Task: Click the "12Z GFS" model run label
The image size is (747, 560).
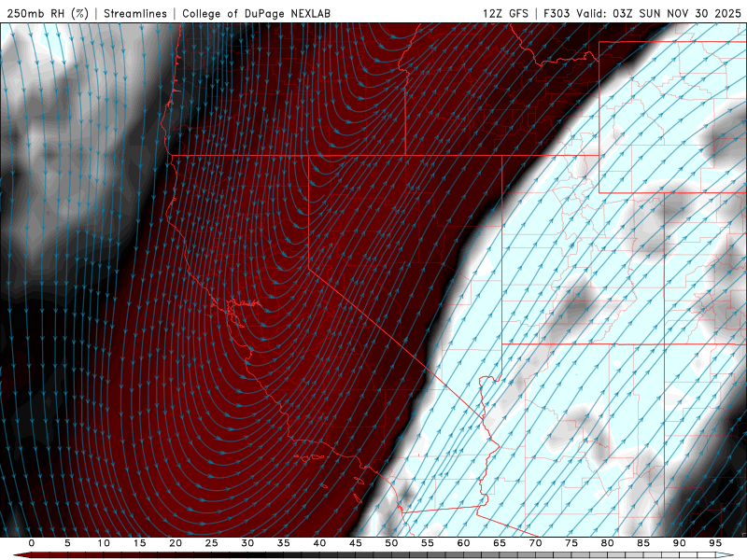Action: point(505,13)
